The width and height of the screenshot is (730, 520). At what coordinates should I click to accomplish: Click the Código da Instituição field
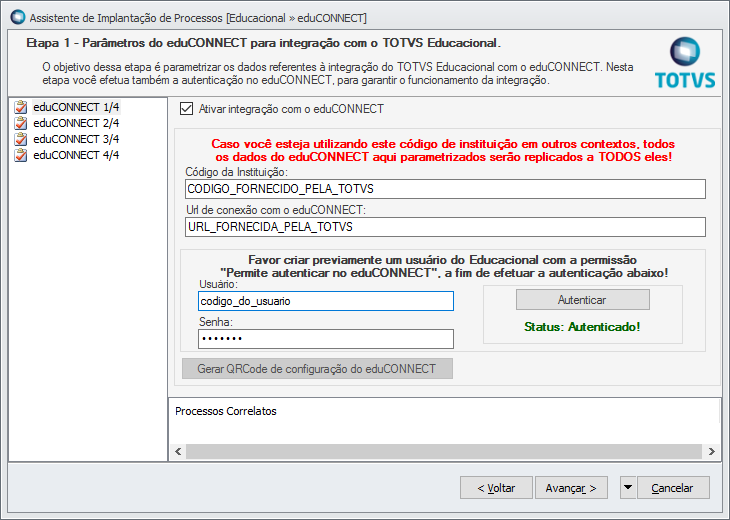coord(445,189)
